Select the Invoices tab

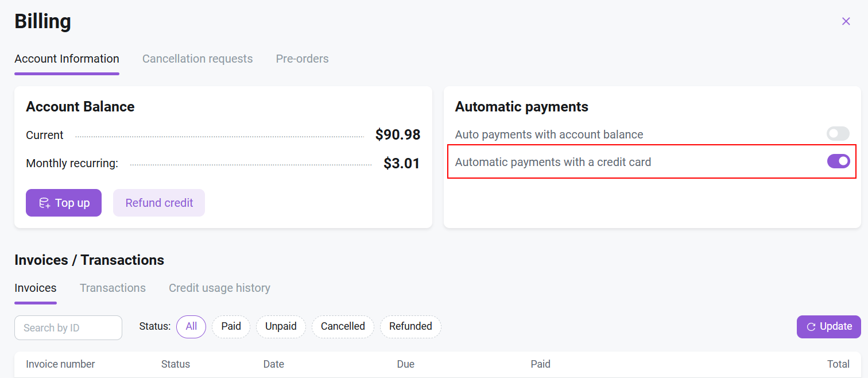[x=36, y=288]
